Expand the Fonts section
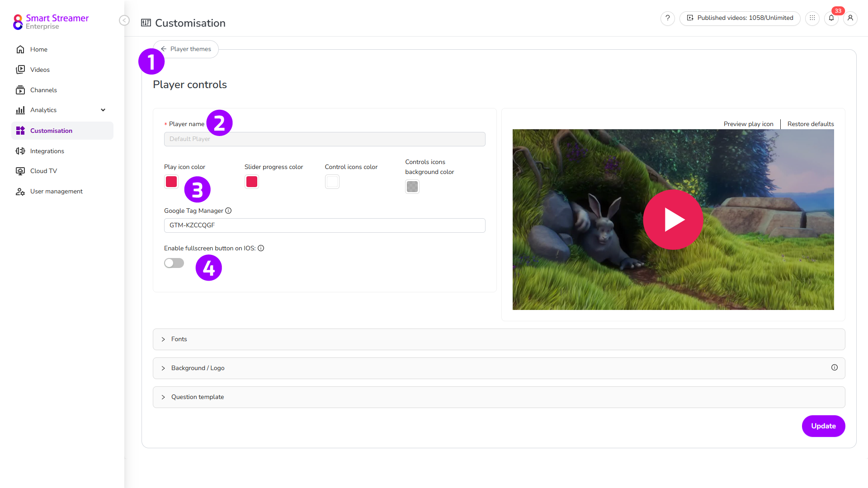 click(179, 339)
